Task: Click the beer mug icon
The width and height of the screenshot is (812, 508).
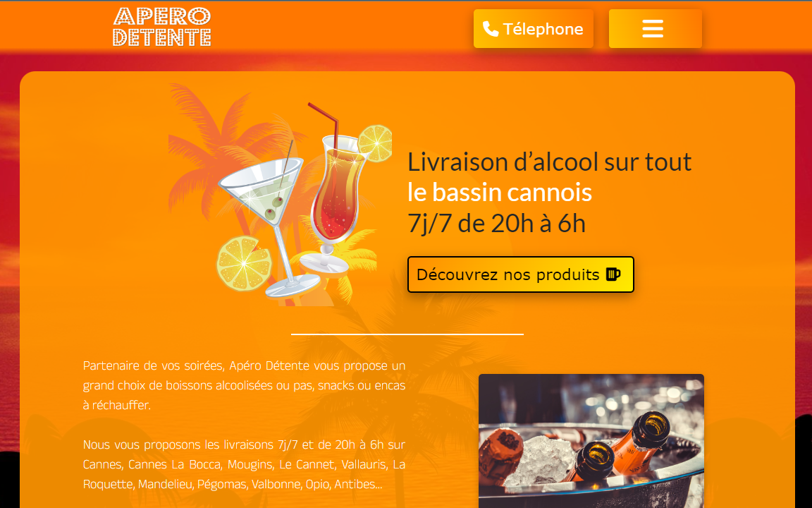Action: click(614, 274)
